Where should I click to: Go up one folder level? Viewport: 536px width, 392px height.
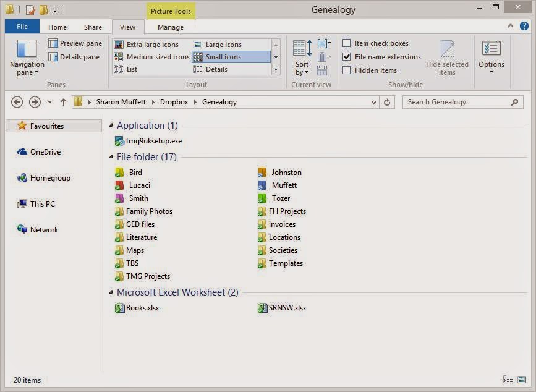pyautogui.click(x=63, y=102)
